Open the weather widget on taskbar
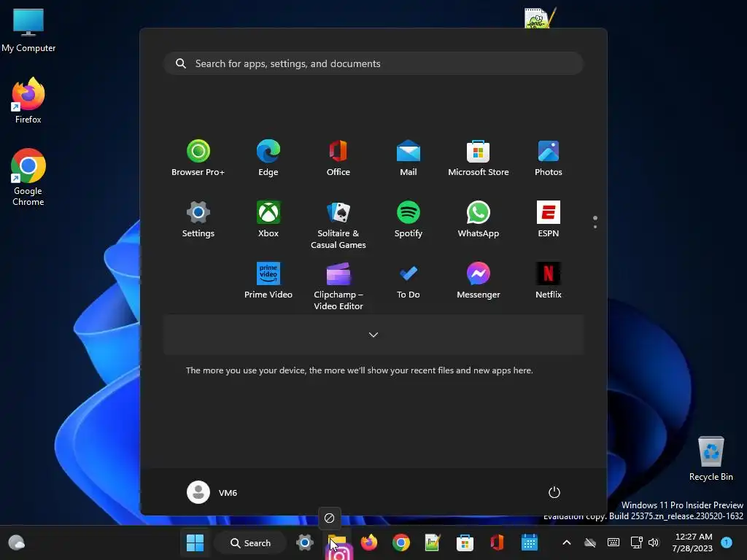 pyautogui.click(x=17, y=542)
